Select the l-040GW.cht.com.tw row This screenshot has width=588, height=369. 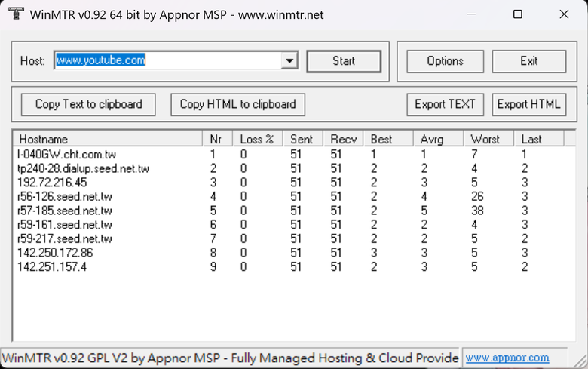pos(294,154)
